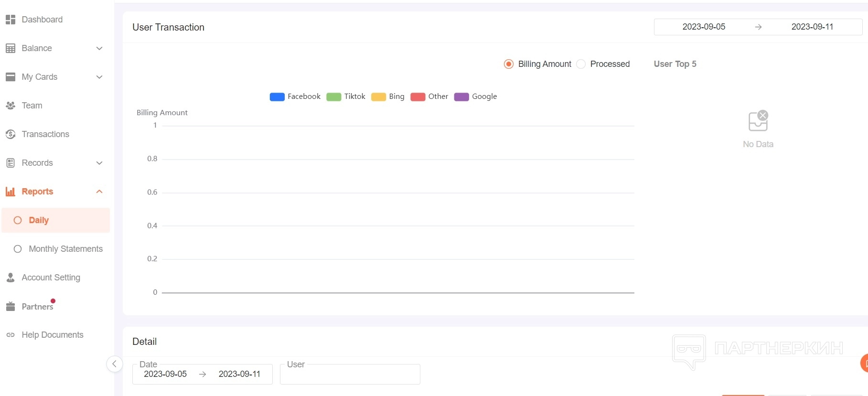
Task: Open Monthly Statements in the sidebar
Action: [x=65, y=249]
